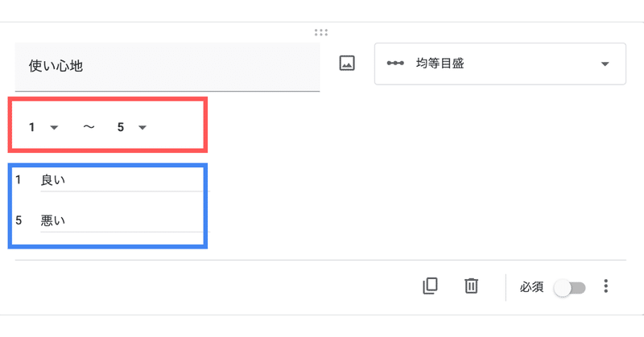
Task: Click the 均等目盛 text label
Action: pos(440,64)
